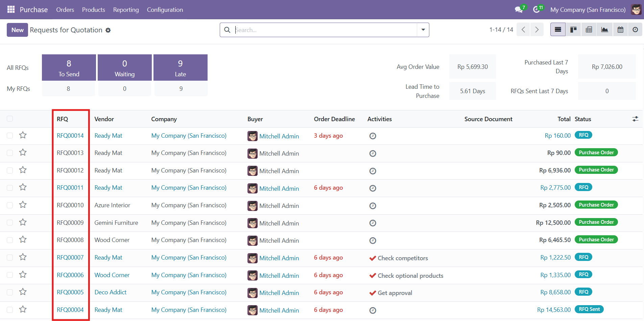Open optional columns adjust menu

coord(635,119)
